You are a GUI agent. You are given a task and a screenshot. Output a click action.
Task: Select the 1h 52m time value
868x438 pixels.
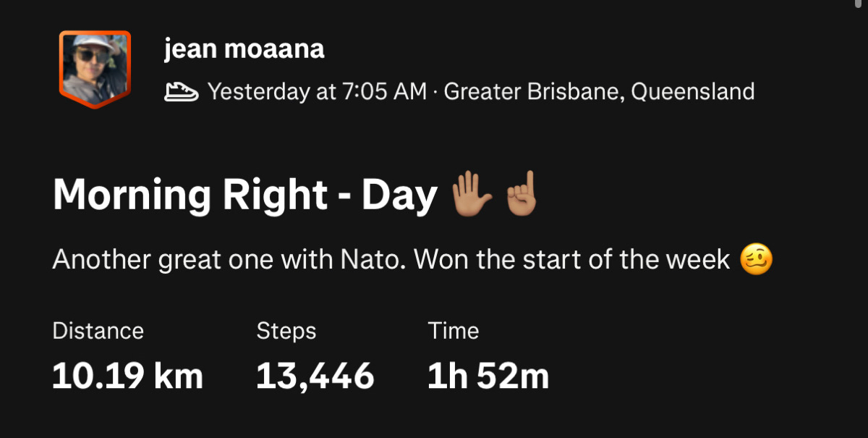pyautogui.click(x=488, y=376)
